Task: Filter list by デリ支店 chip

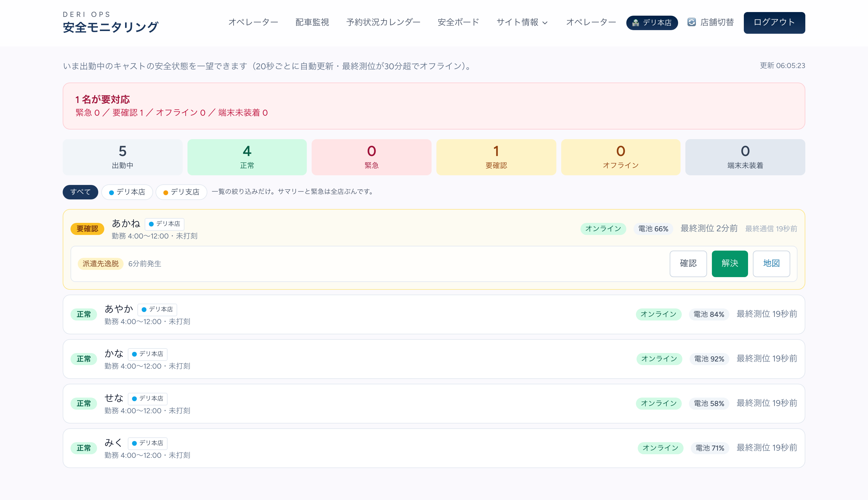Action: [181, 192]
